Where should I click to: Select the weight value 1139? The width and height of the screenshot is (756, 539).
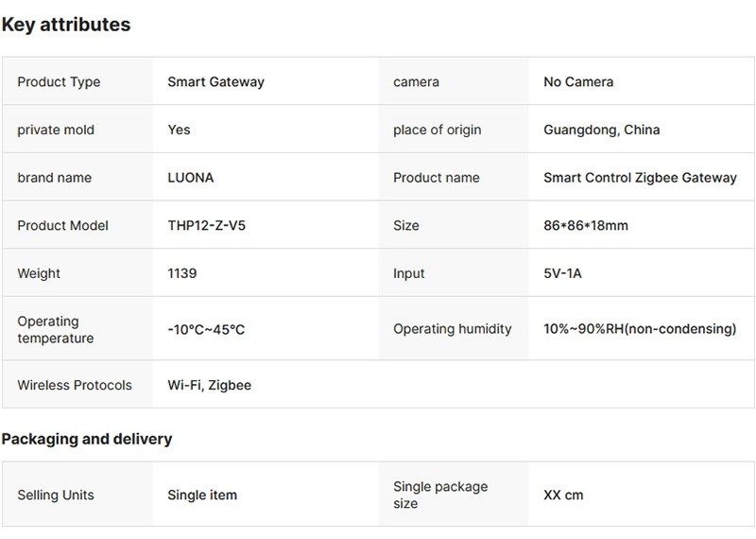tap(182, 273)
